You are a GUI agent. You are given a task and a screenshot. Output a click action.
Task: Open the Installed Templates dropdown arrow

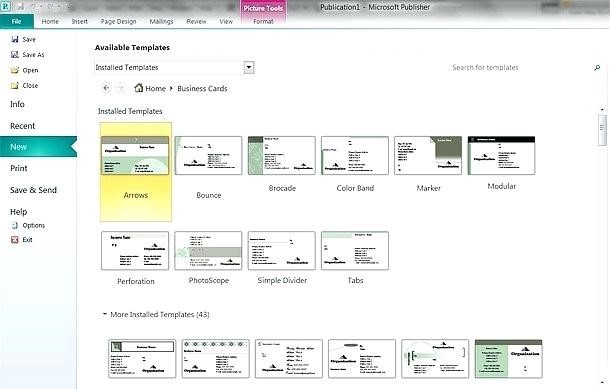click(249, 68)
